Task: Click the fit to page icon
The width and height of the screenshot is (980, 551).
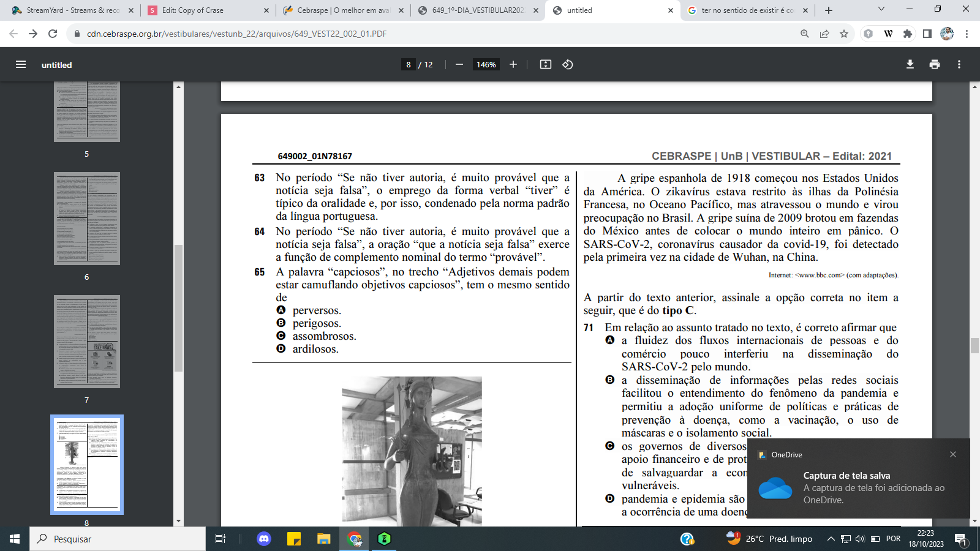Action: click(546, 64)
